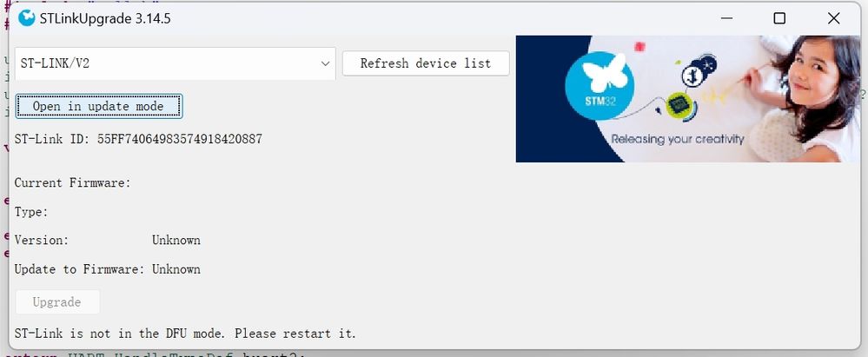Click the Version Unknown value
This screenshot has height=357, width=868.
coord(176,240)
